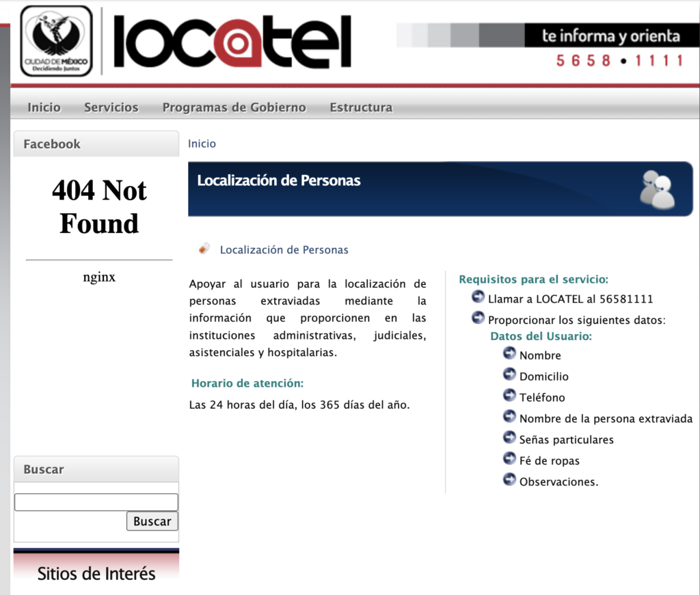The width and height of the screenshot is (700, 595).
Task: Open Programas de Gobierno menu
Action: click(x=234, y=107)
